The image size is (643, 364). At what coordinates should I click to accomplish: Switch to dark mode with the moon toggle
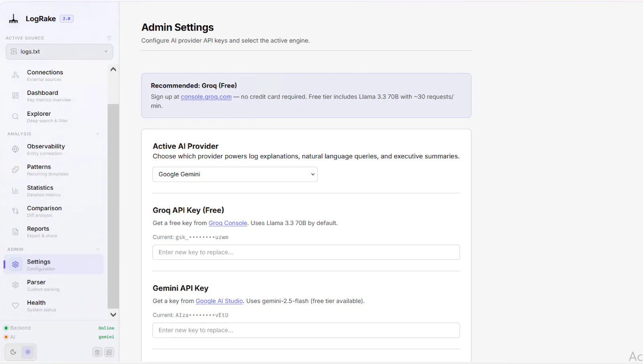click(13, 352)
